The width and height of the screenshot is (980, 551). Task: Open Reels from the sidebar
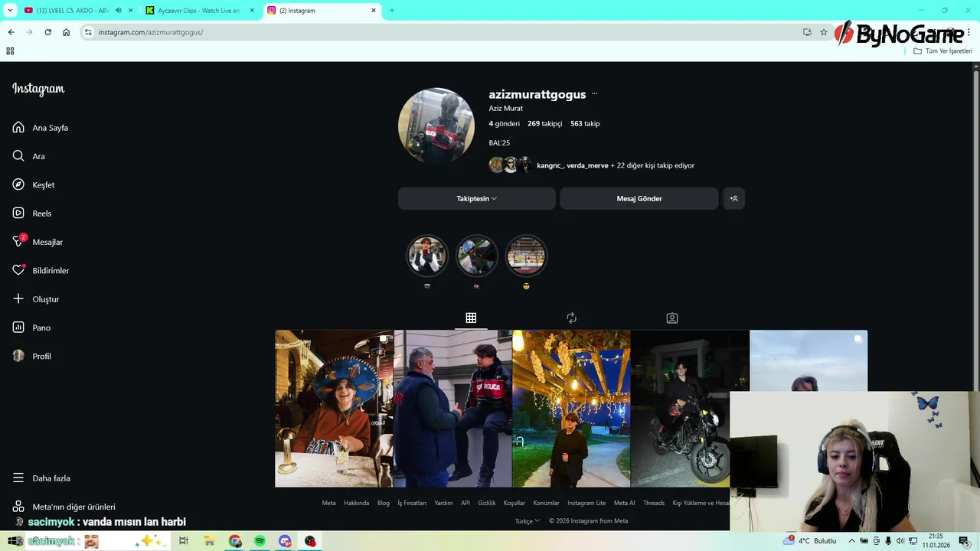[32, 214]
